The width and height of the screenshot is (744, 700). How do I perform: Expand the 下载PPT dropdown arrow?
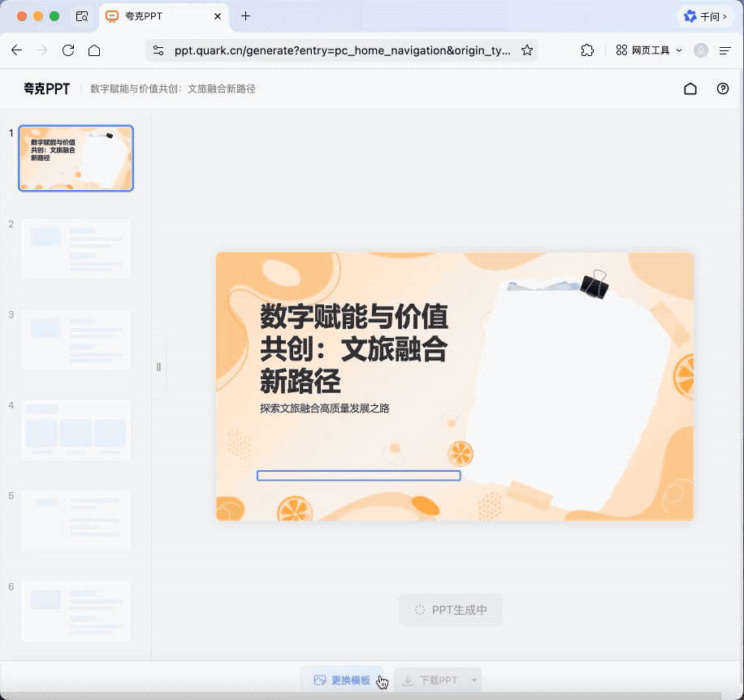[x=474, y=681]
